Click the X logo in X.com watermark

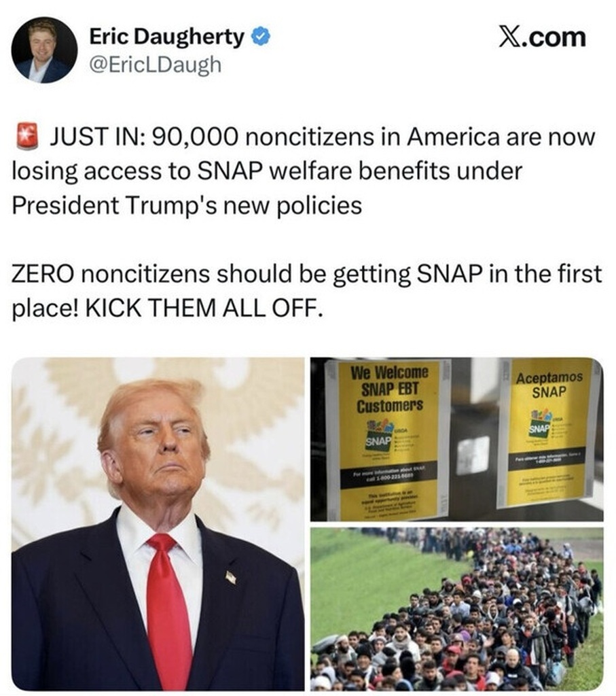[509, 37]
